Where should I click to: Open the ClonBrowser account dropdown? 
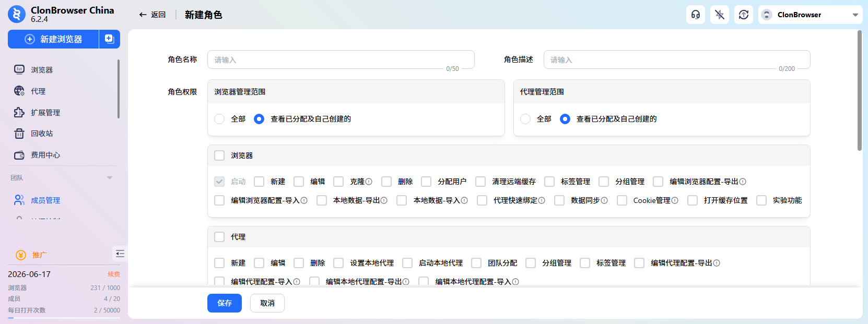(811, 15)
